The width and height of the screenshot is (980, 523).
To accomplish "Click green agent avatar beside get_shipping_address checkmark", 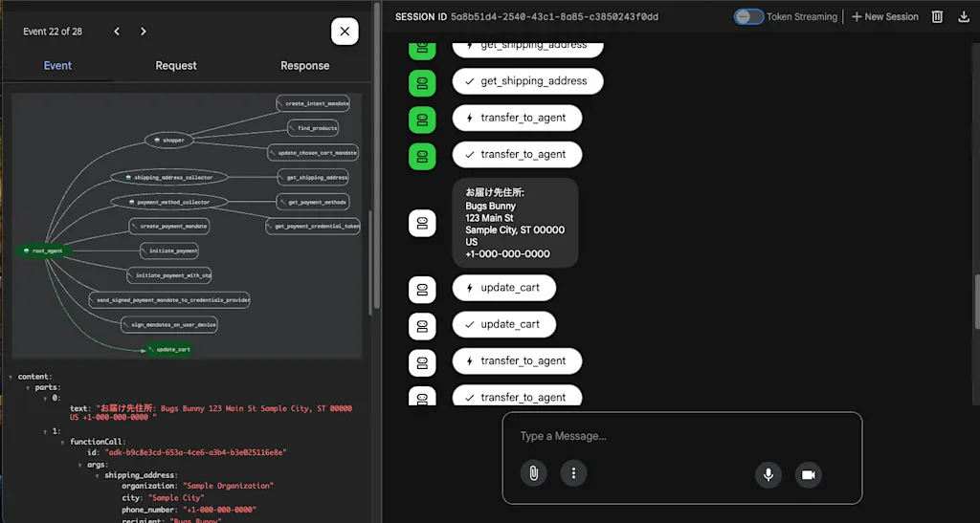I will [422, 81].
